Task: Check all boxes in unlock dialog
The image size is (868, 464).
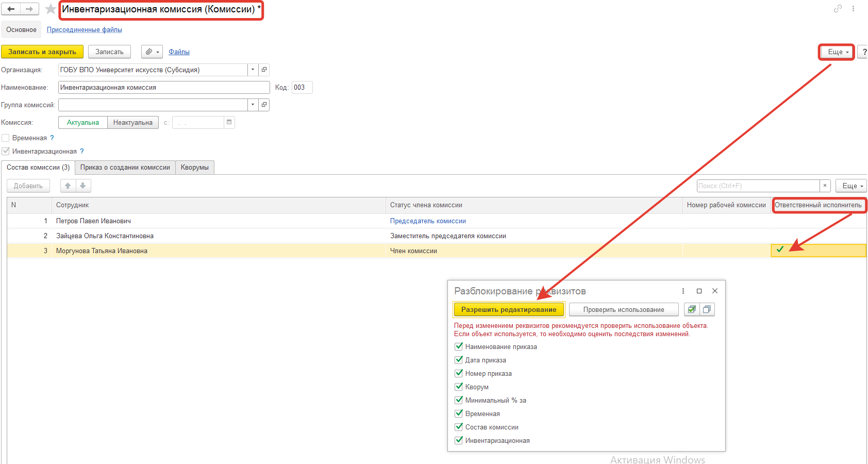Action: click(692, 309)
